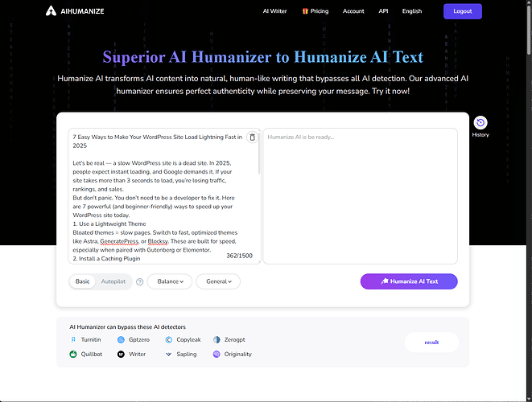Image resolution: width=532 pixels, height=402 pixels.
Task: Click the Sapling label
Action: pyautogui.click(x=187, y=355)
